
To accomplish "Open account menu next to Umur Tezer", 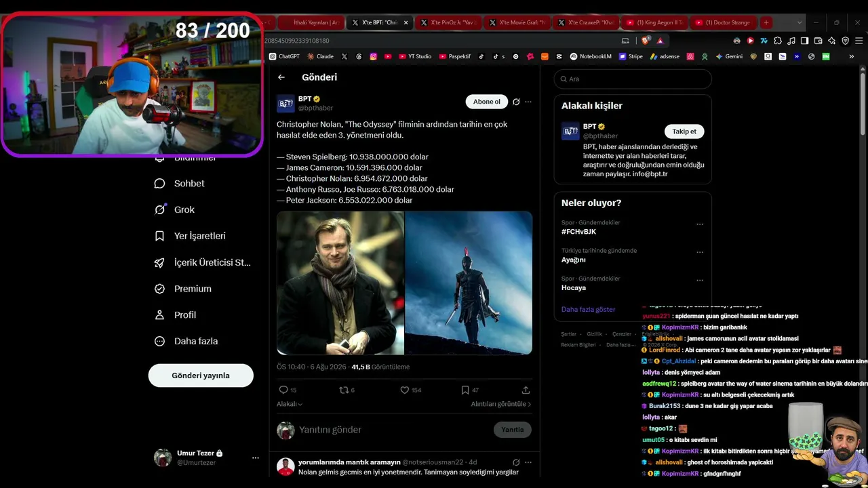I will (x=256, y=457).
